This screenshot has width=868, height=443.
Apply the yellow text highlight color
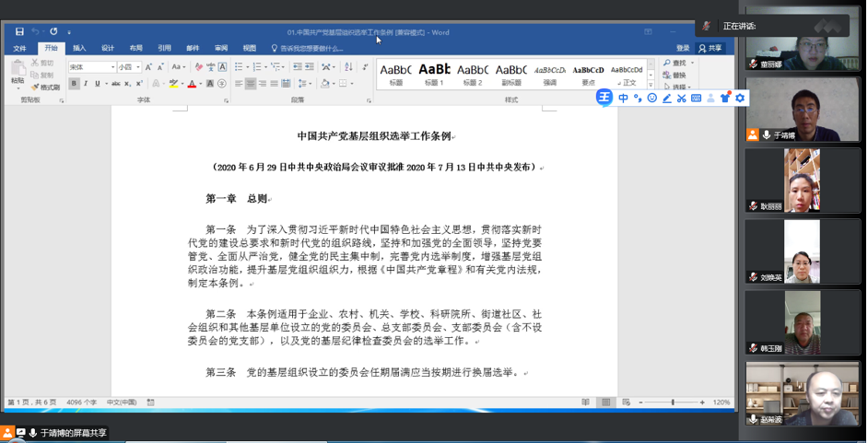[173, 84]
